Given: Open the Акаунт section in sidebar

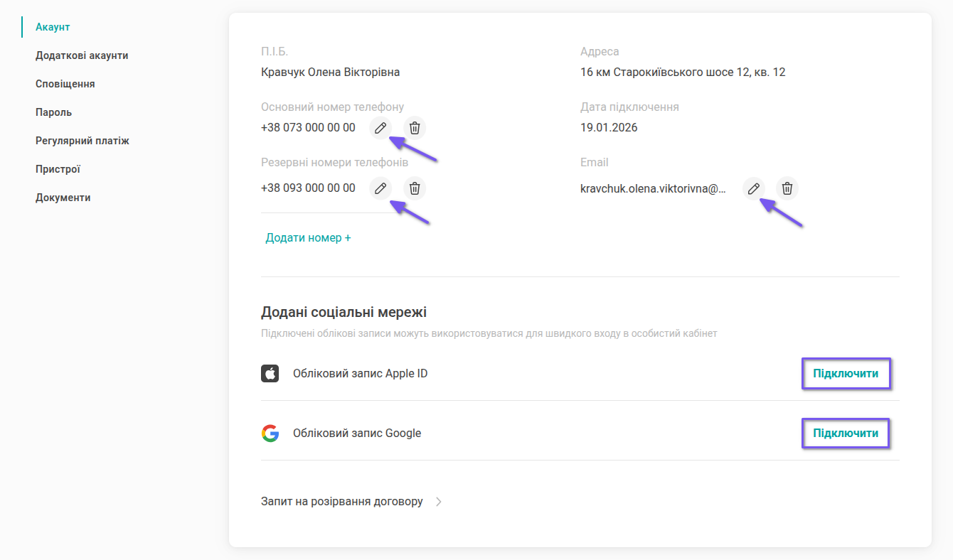Looking at the screenshot, I should coord(53,27).
